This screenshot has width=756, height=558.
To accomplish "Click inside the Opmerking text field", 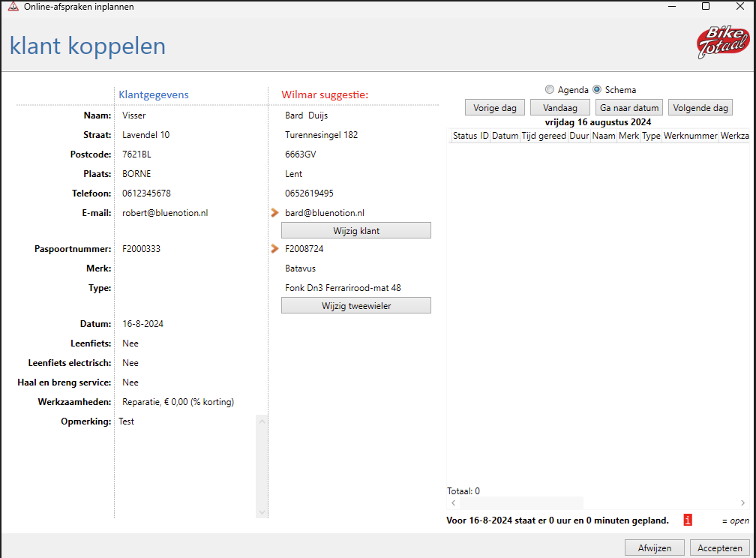I will (185, 465).
